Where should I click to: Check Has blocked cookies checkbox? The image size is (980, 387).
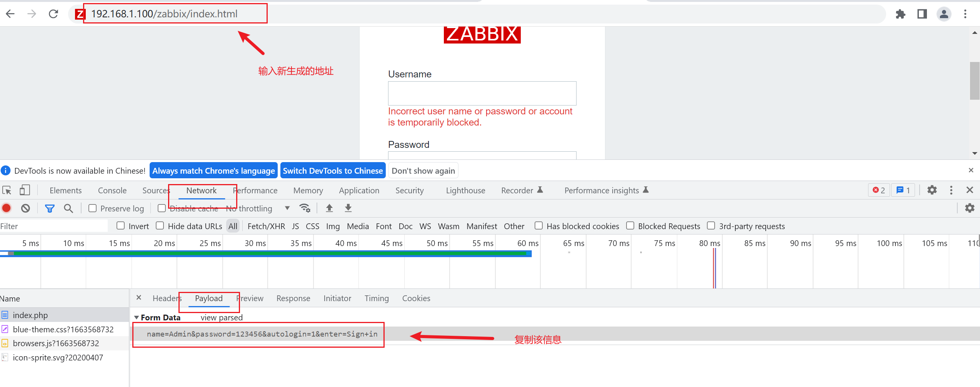539,226
